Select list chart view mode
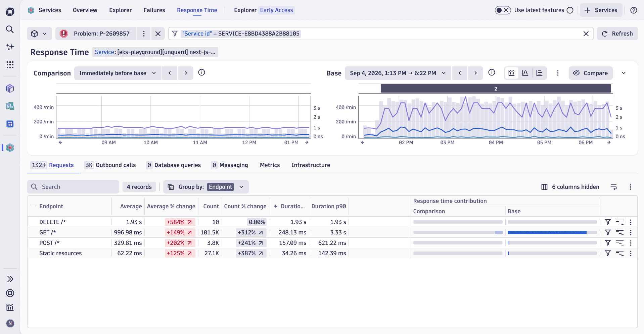This screenshot has height=334, width=644. tap(539, 73)
